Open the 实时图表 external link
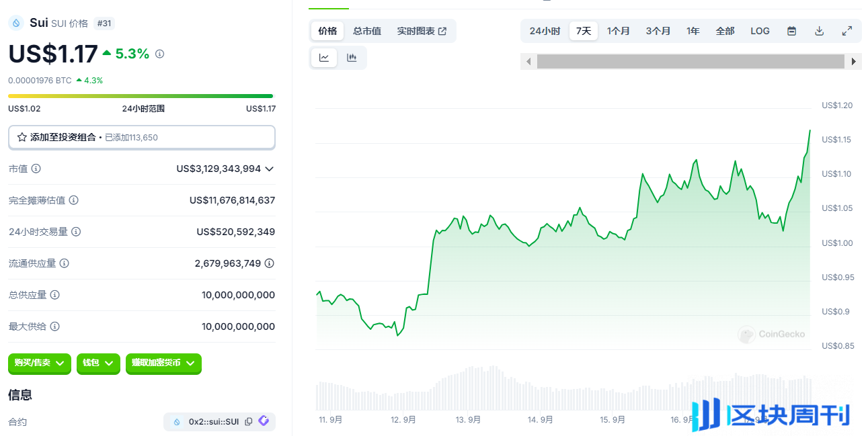868x436 pixels. click(x=422, y=30)
